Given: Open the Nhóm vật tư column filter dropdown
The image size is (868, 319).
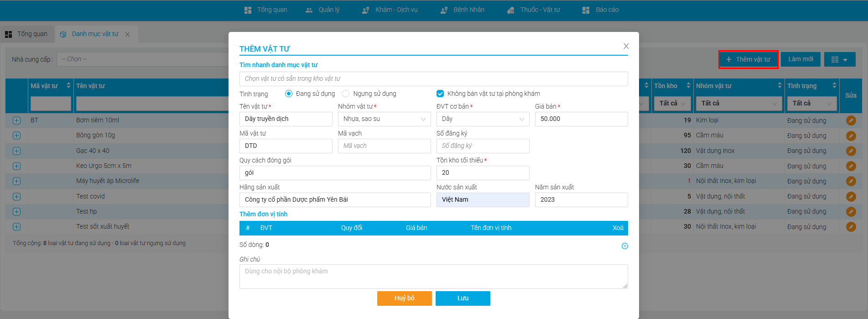Looking at the screenshot, I should pyautogui.click(x=739, y=104).
